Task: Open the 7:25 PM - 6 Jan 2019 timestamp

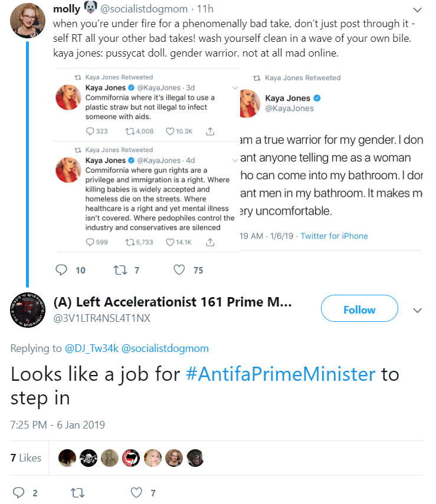Action: [x=58, y=425]
